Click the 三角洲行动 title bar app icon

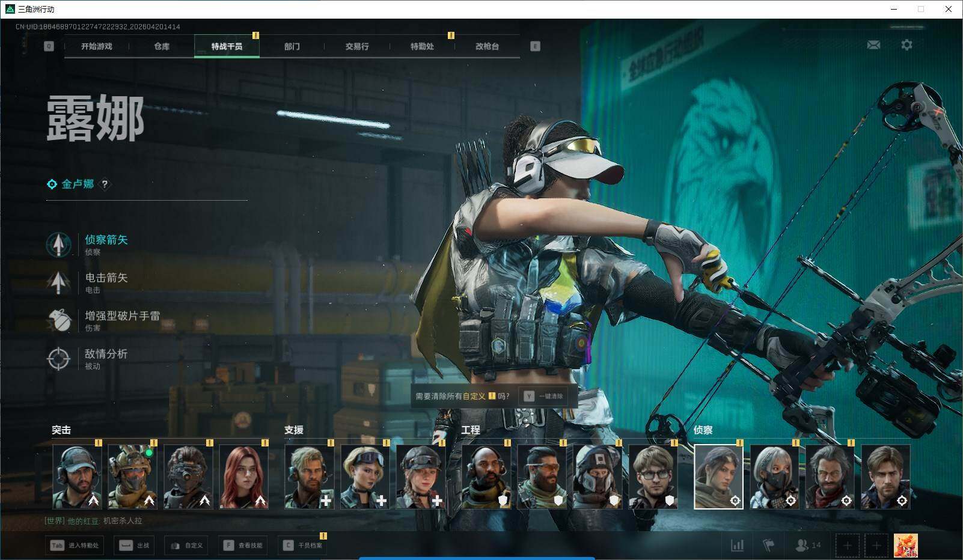point(10,9)
